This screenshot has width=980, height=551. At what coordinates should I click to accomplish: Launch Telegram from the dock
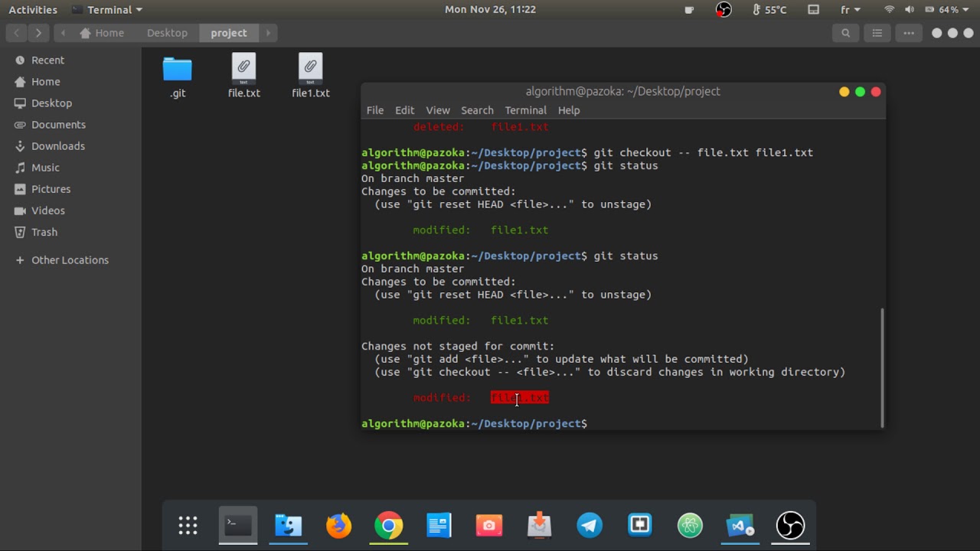click(590, 525)
